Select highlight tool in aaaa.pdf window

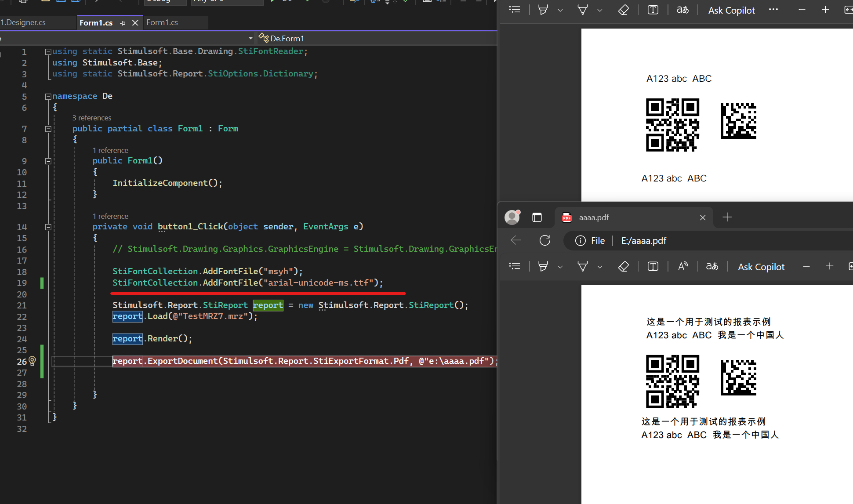click(543, 266)
